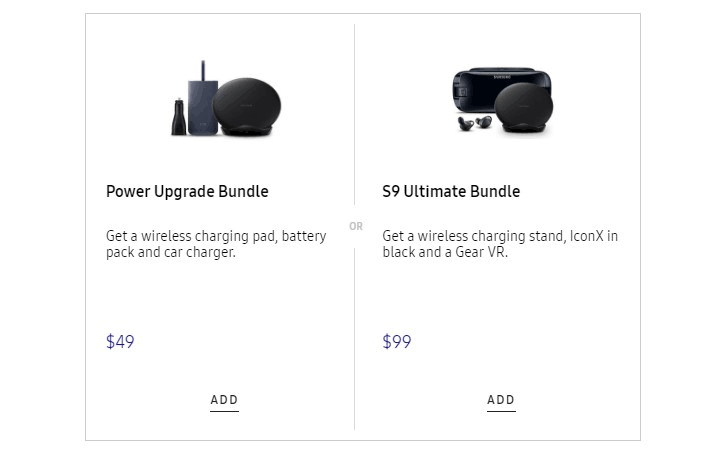
Task: Click the Power Upgrade Bundle description text
Action: coord(216,244)
